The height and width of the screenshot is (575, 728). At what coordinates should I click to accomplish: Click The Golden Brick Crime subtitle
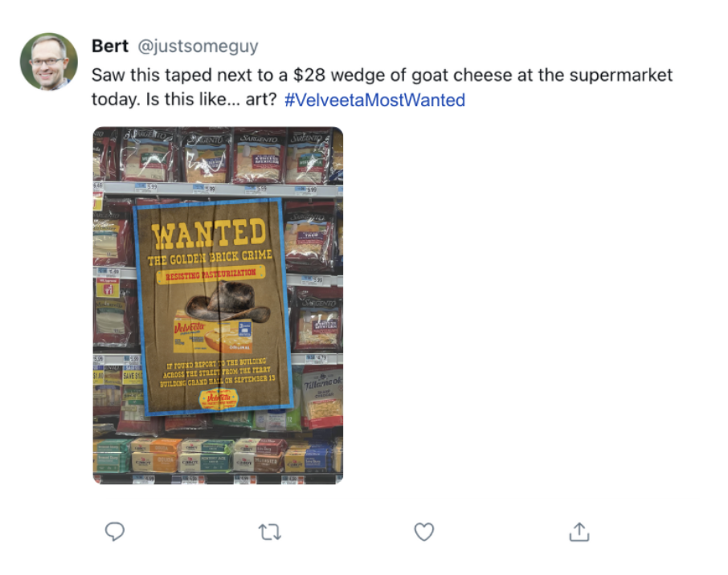(x=210, y=258)
